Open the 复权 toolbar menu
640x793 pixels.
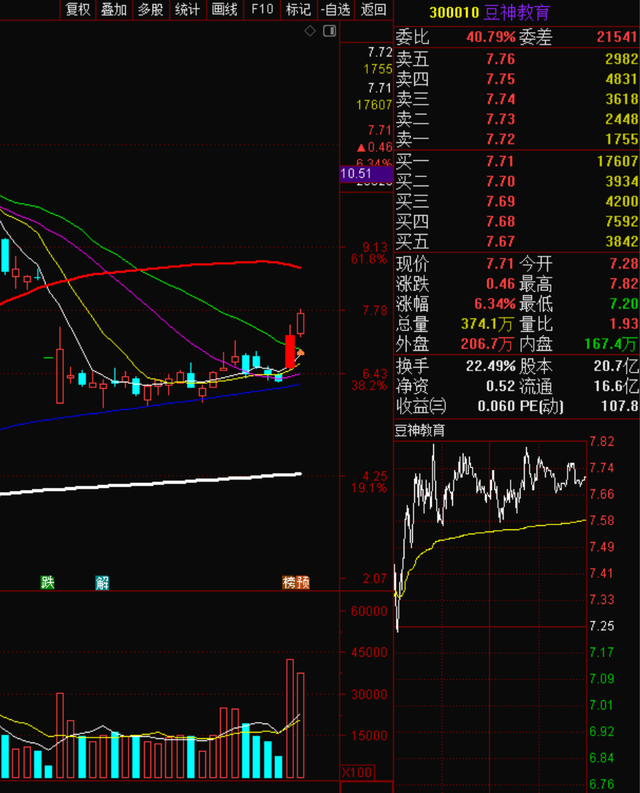pos(77,10)
